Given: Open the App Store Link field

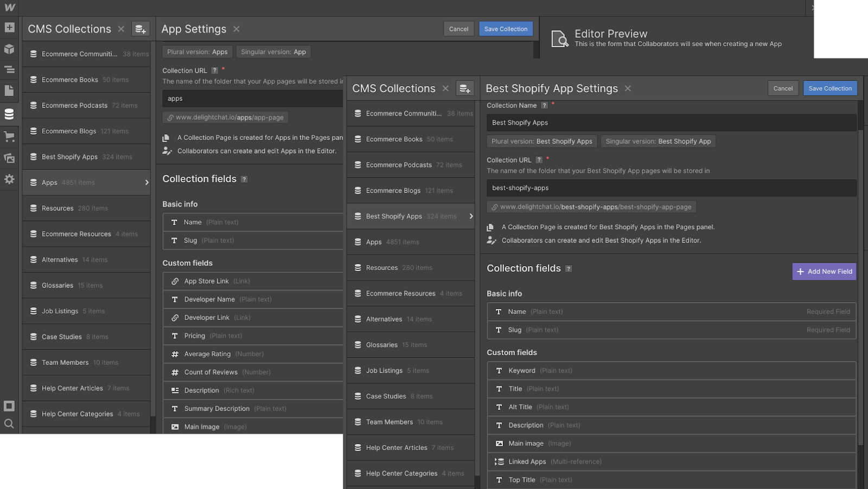Looking at the screenshot, I should tap(253, 281).
